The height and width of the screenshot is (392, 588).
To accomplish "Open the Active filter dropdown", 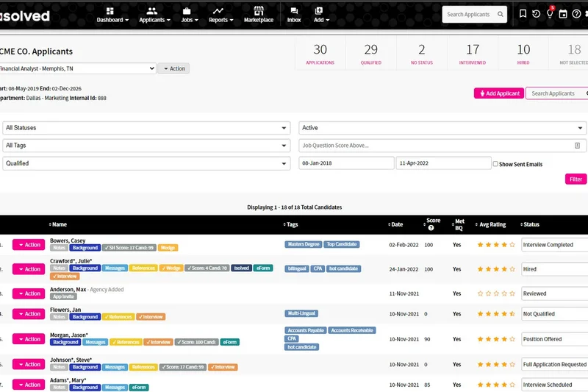I will [x=442, y=128].
